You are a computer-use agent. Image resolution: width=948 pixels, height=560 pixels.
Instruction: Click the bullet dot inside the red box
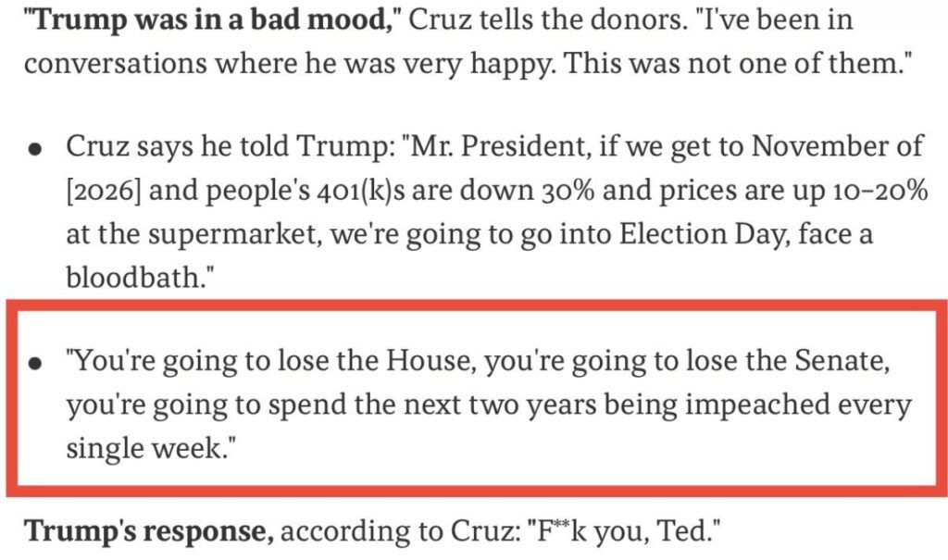[x=34, y=365]
